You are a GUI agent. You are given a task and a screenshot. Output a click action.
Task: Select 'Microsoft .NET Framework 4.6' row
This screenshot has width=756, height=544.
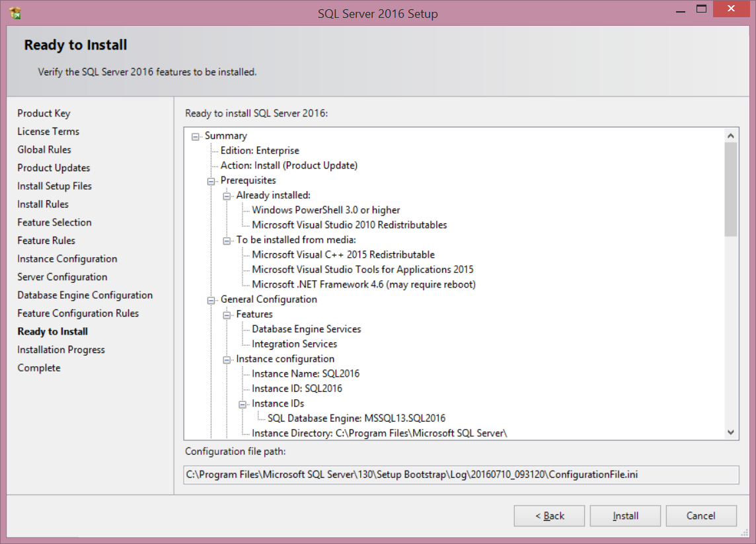[x=364, y=285]
